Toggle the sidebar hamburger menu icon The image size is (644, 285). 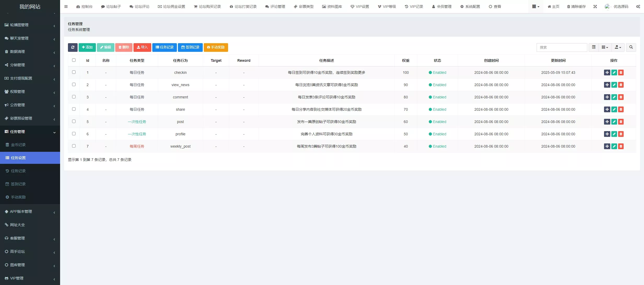click(x=66, y=7)
